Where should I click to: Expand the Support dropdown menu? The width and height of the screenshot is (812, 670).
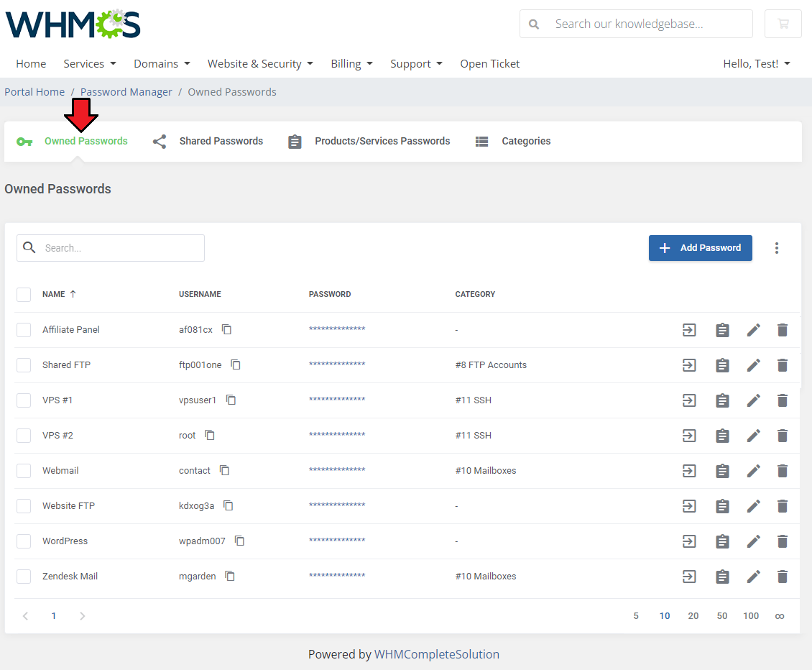tap(416, 64)
